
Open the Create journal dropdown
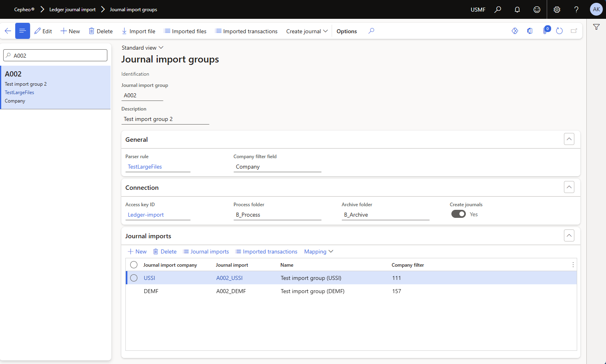coord(307,31)
